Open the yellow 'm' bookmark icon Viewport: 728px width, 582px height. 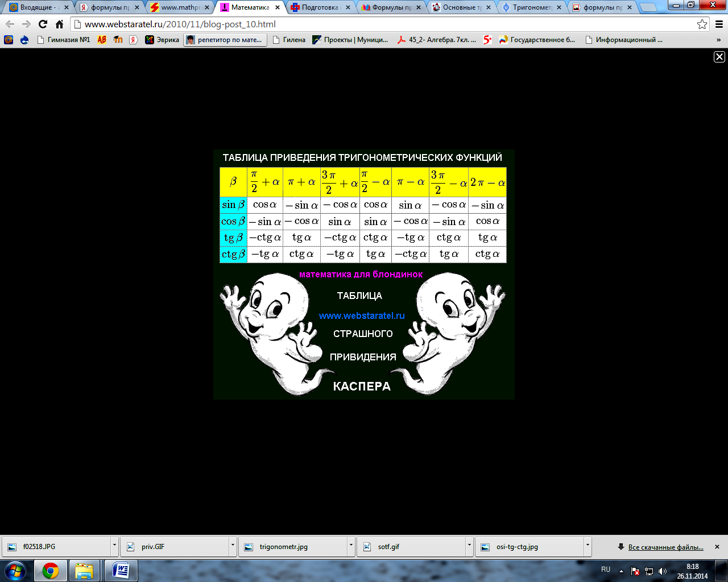tap(118, 40)
